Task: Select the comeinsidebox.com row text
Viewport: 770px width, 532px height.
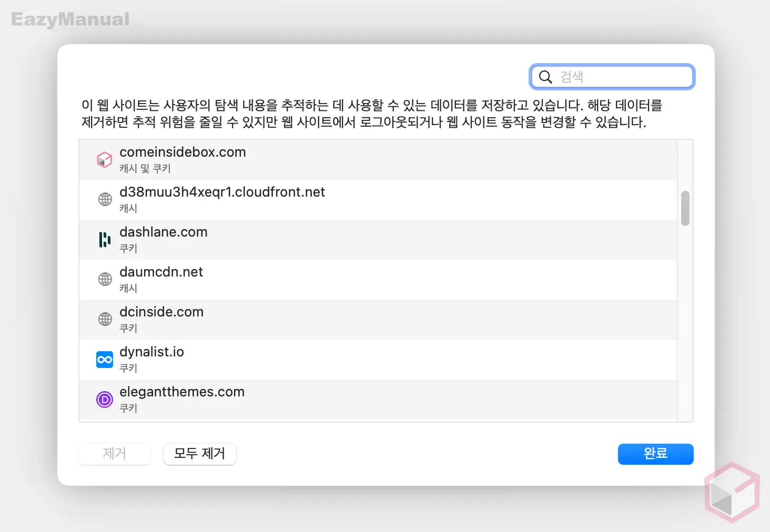Action: pyautogui.click(x=183, y=152)
